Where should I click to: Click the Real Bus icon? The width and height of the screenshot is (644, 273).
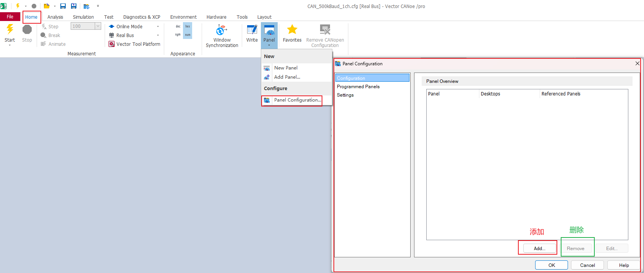pyautogui.click(x=112, y=35)
